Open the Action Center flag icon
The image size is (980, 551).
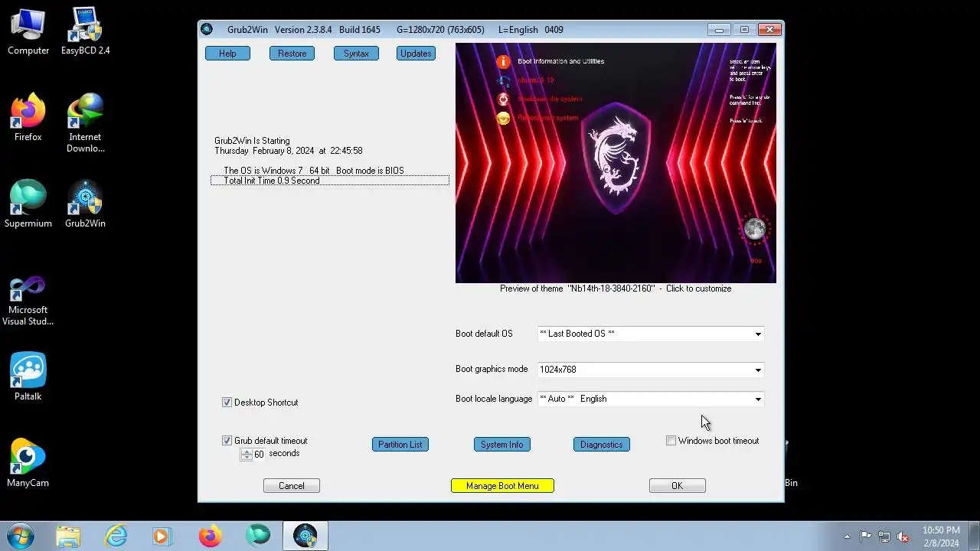tap(865, 536)
